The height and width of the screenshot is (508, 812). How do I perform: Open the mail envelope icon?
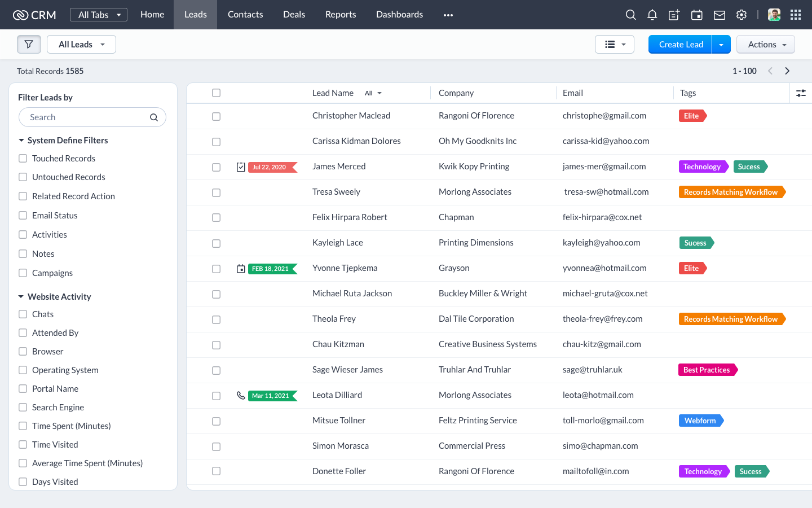click(x=719, y=15)
